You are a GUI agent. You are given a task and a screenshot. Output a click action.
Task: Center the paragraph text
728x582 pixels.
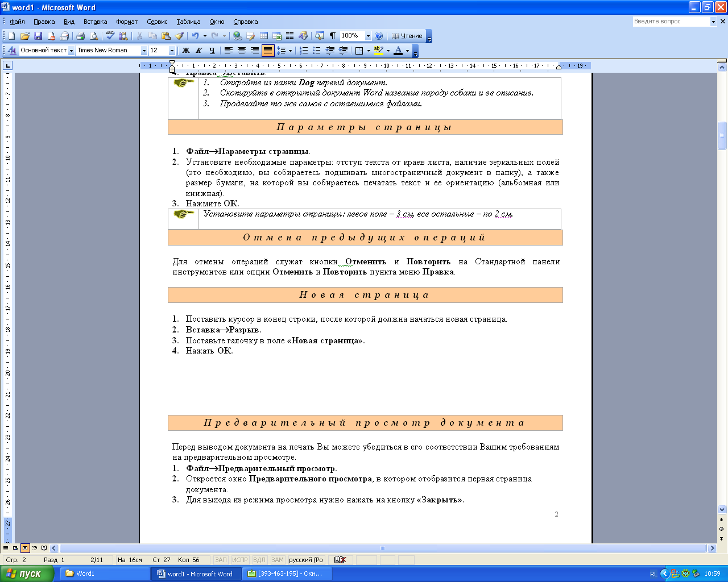tap(242, 51)
